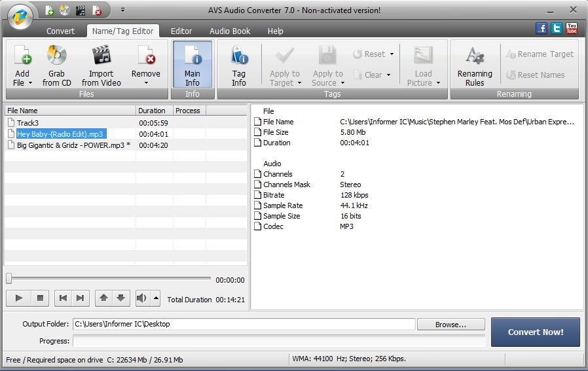The width and height of the screenshot is (588, 371).
Task: Click the Output Folder path field
Action: tap(244, 324)
